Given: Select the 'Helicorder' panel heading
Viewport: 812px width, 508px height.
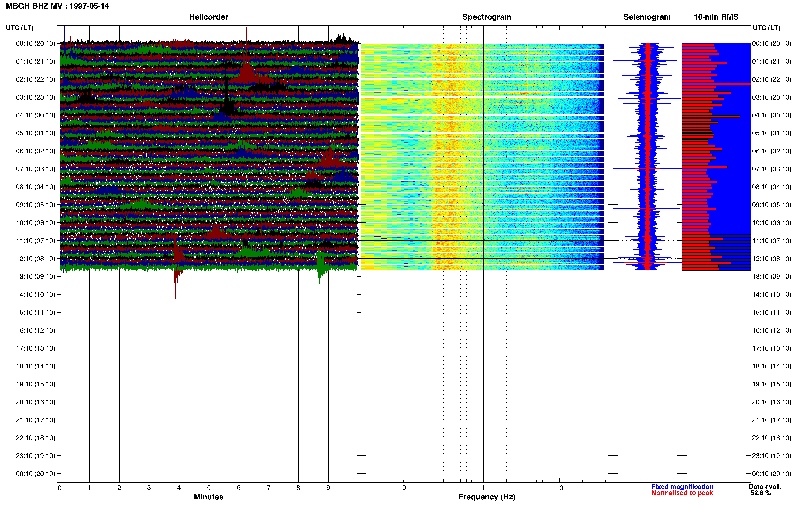Looking at the screenshot, I should click(209, 17).
